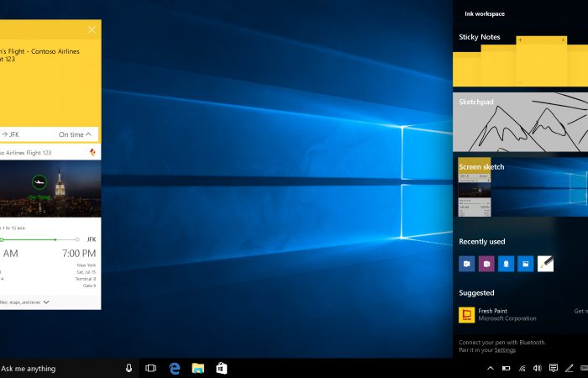This screenshot has width=588, height=378.
Task: Toggle the Windows Ink Workspace pen icon
Action: click(570, 368)
